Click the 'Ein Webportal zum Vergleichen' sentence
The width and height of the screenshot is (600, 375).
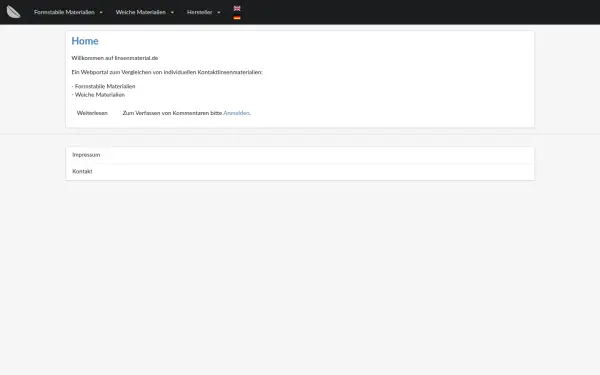pyautogui.click(x=167, y=72)
